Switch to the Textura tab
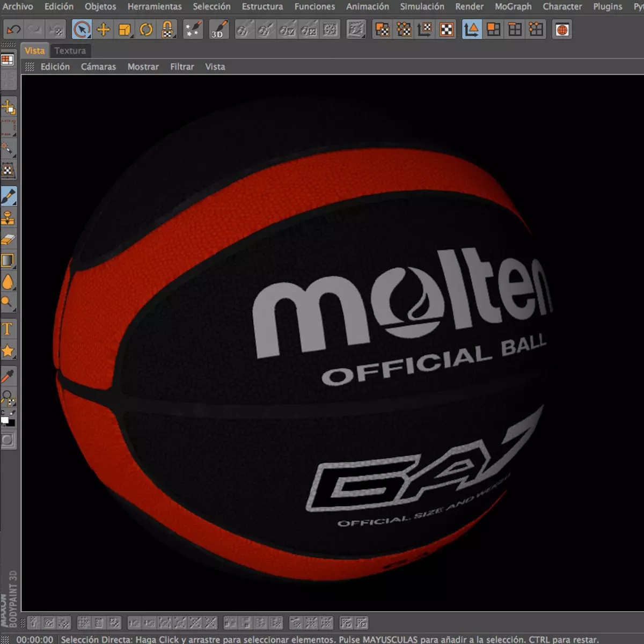Viewport: 644px width, 644px height. pos(70,50)
